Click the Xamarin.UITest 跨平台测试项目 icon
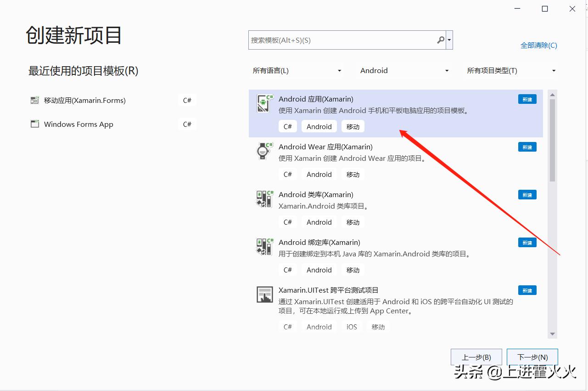588x391 pixels. (x=264, y=294)
